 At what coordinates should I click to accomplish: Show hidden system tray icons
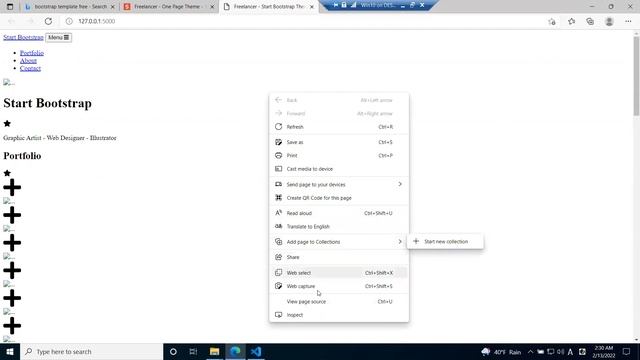pos(530,351)
